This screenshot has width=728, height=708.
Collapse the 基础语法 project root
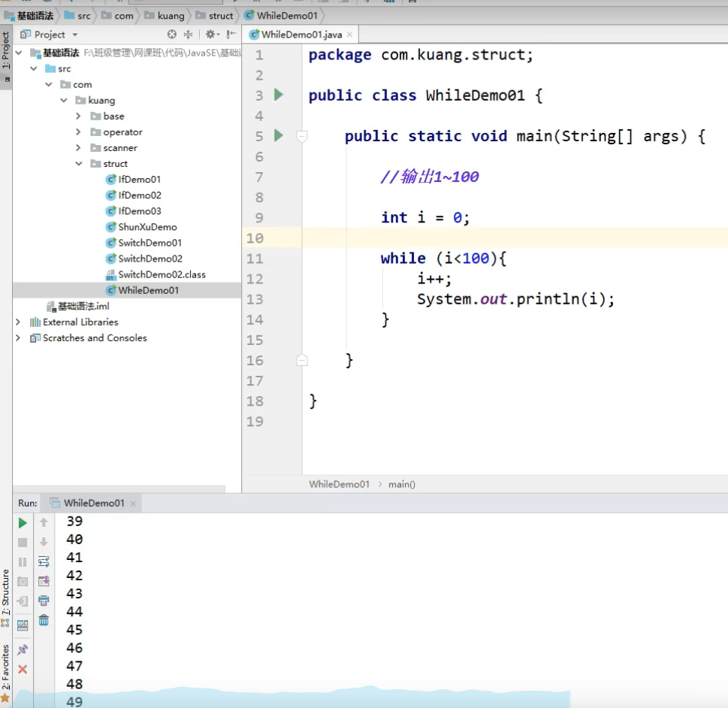pyautogui.click(x=19, y=53)
